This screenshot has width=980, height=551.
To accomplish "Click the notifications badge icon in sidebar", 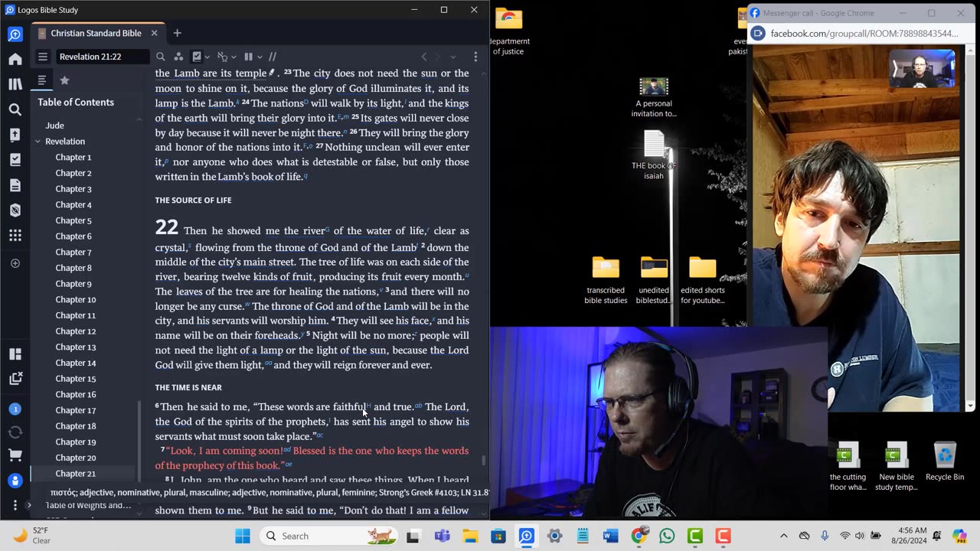I will click(15, 409).
